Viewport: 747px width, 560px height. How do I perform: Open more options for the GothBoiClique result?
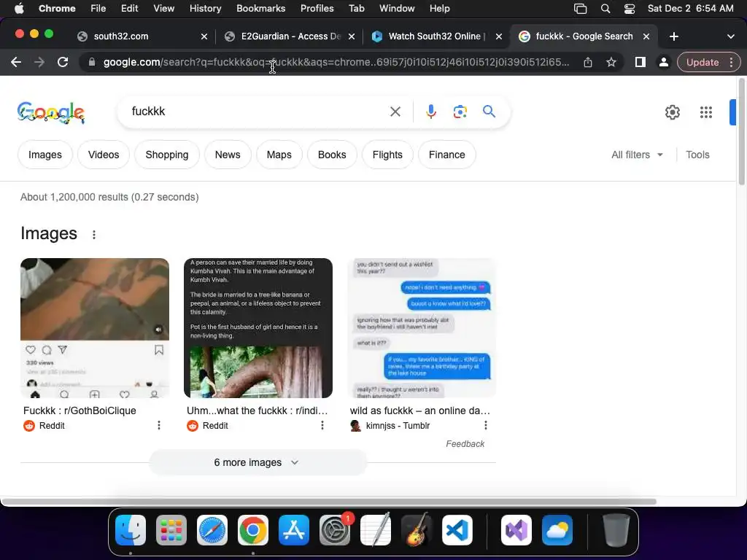[x=158, y=425]
